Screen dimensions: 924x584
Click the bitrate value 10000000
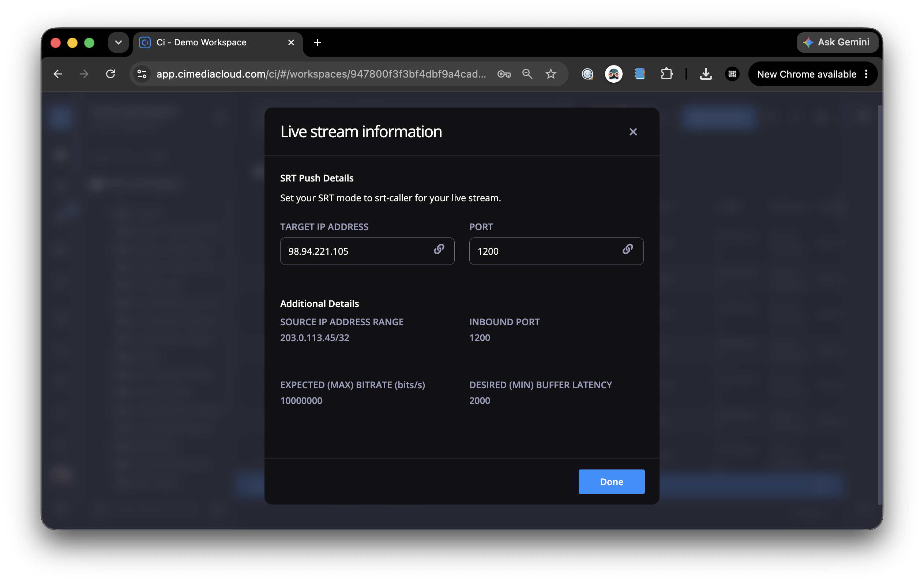301,400
